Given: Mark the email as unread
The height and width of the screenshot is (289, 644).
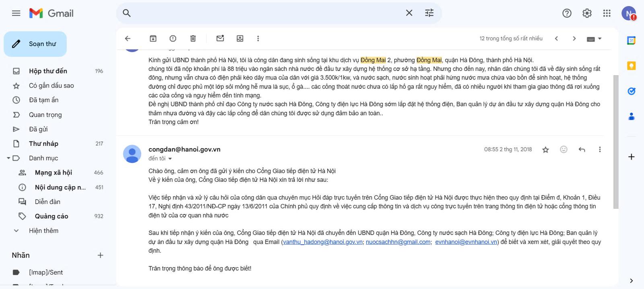Looking at the screenshot, I should tap(220, 38).
